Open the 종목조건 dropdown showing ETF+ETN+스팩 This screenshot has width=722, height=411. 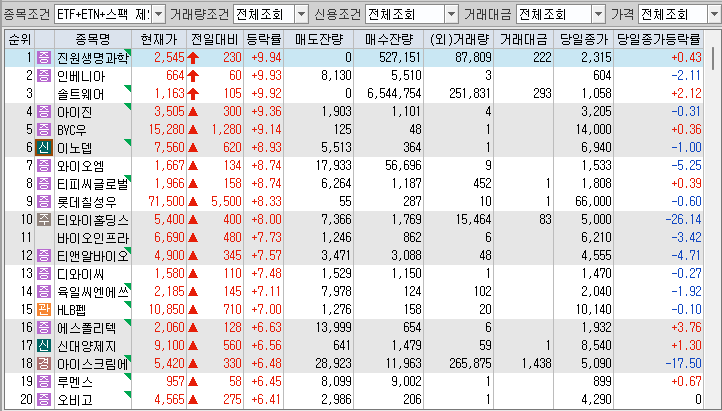point(158,14)
